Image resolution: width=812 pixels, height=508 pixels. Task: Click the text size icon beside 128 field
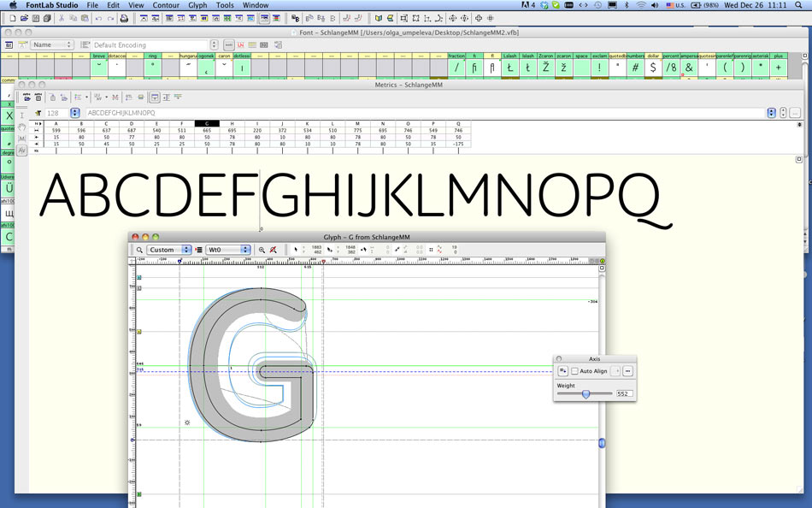38,113
